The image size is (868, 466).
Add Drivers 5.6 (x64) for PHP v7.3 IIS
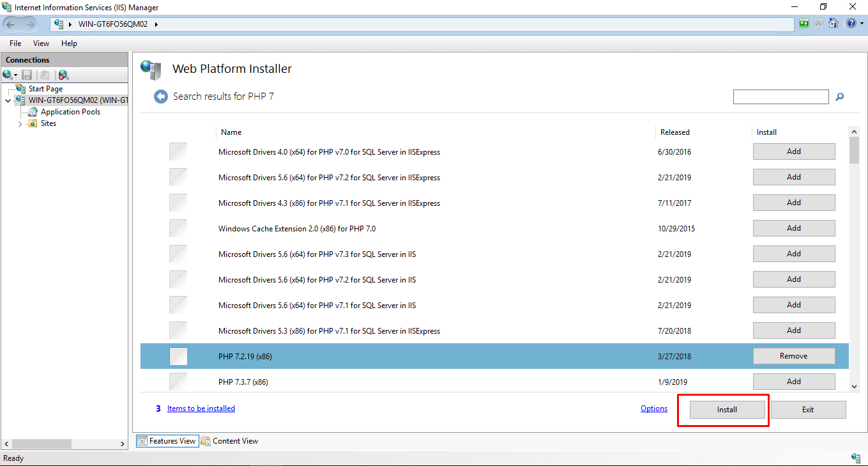coord(794,254)
